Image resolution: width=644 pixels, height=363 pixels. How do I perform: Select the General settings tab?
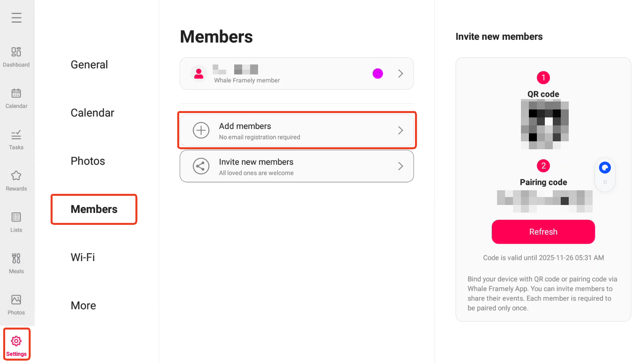pos(89,65)
